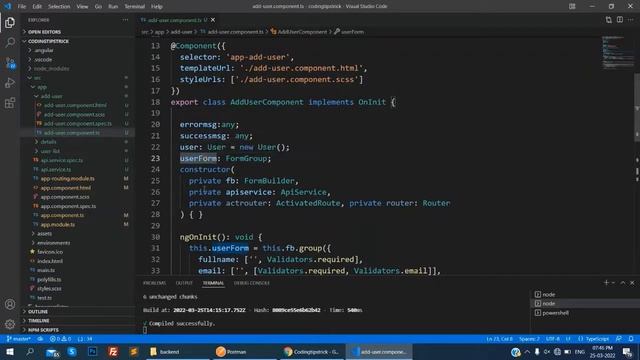Click the Windows Start button
This screenshot has width=640, height=360.
tap(9, 351)
